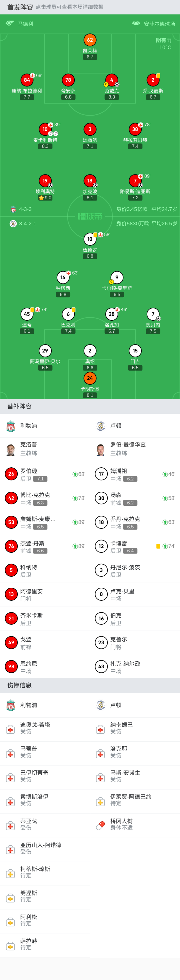This screenshot has height=980, width=180.
Task: Click 安菲尔德球场 stadium icon
Action: pyautogui.click(x=136, y=24)
